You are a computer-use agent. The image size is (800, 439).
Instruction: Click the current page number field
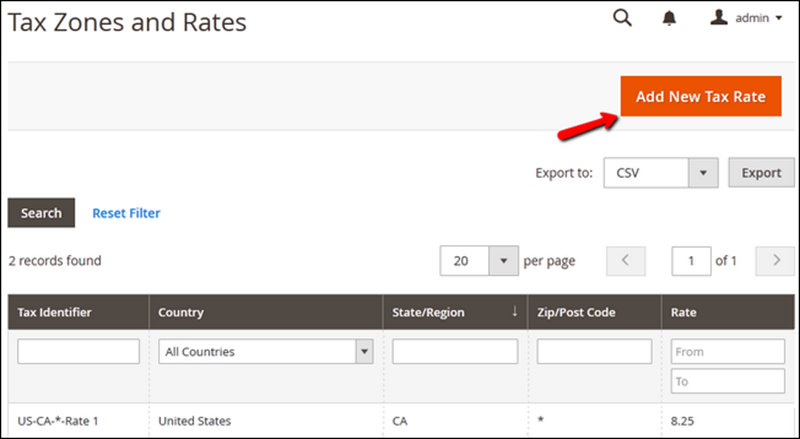click(690, 261)
